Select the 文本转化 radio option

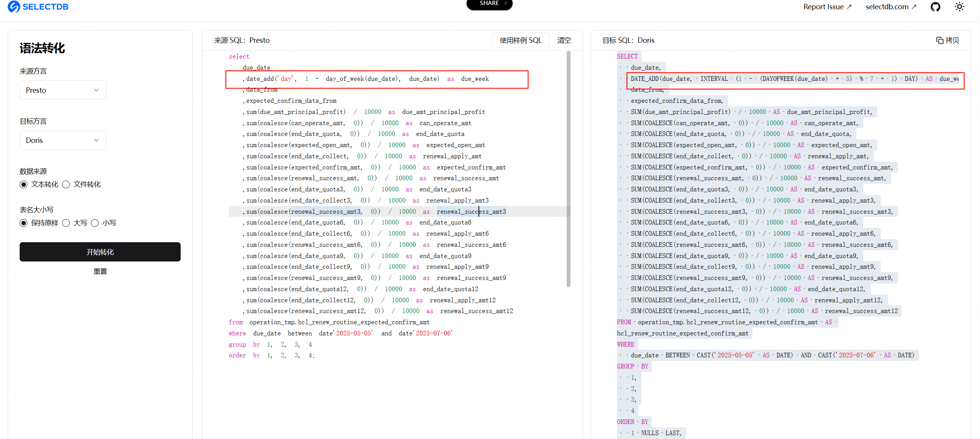point(24,184)
